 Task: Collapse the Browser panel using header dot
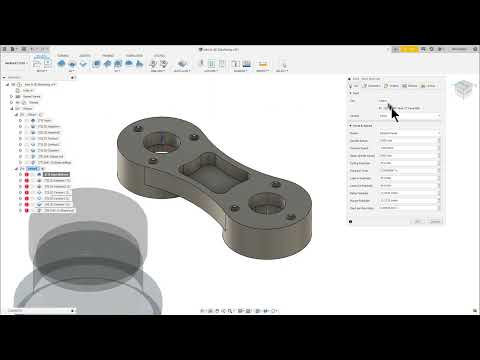click(72, 78)
